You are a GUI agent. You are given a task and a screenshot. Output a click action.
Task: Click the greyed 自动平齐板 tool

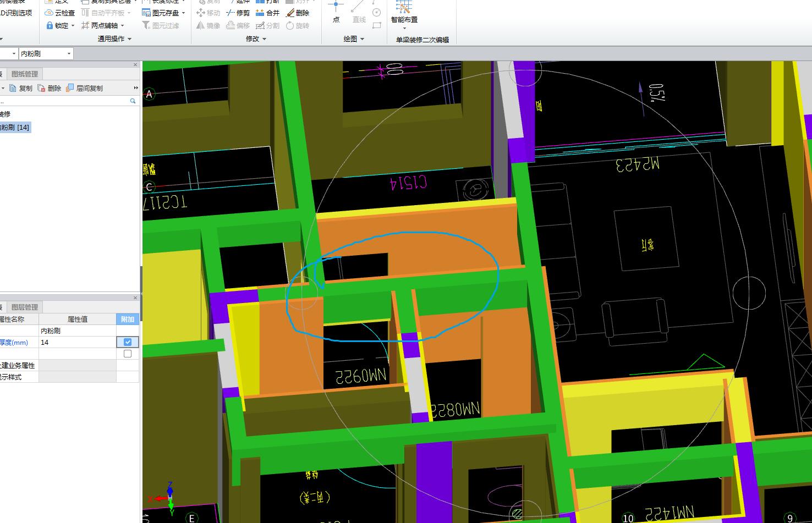(103, 13)
